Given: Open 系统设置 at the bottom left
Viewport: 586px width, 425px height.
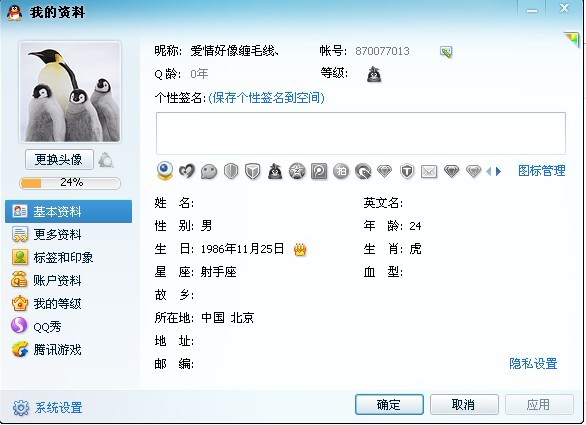Looking at the screenshot, I should (x=47, y=407).
